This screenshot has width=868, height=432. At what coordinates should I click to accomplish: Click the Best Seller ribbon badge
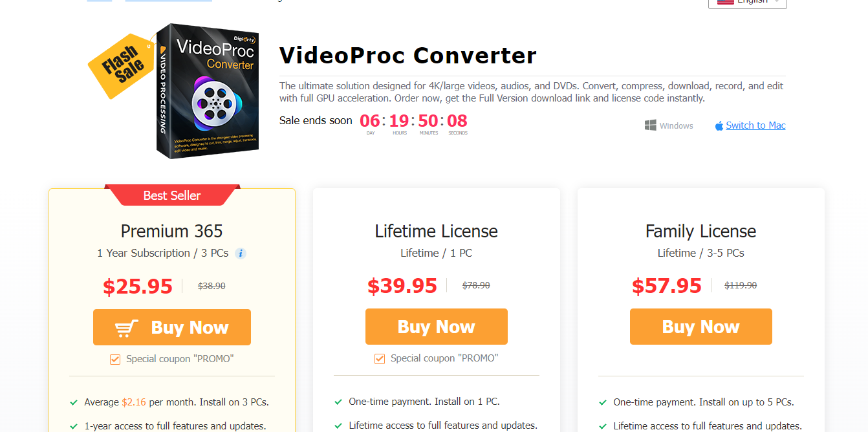(x=172, y=195)
